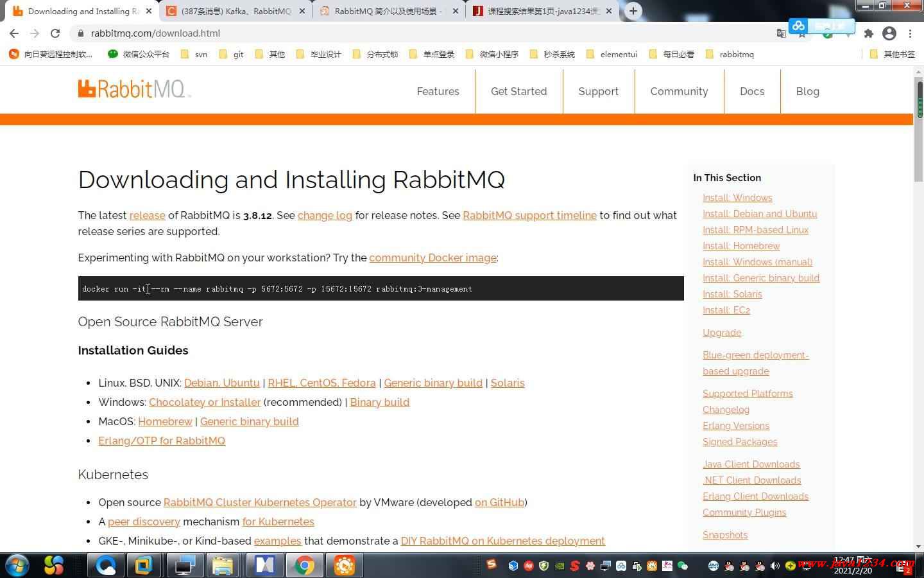The image size is (924, 578).
Task: Reload the current page
Action: [x=55, y=33]
